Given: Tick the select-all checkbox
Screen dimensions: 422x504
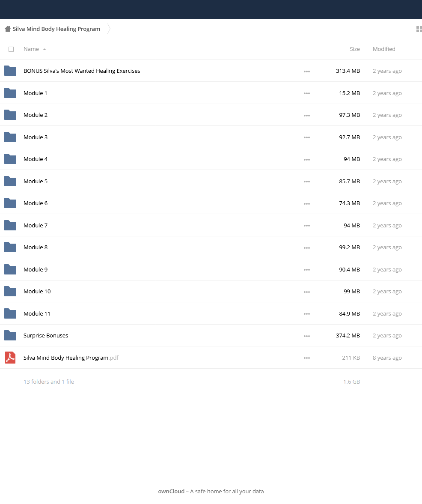Looking at the screenshot, I should (x=11, y=49).
